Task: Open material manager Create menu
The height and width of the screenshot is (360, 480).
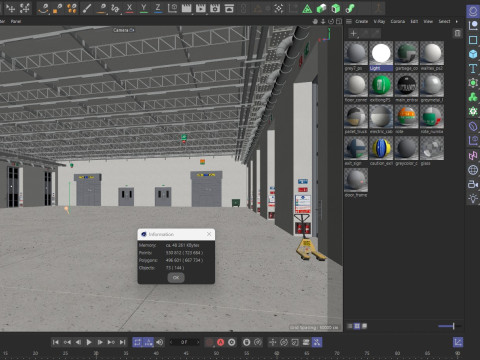Action: coord(362,21)
